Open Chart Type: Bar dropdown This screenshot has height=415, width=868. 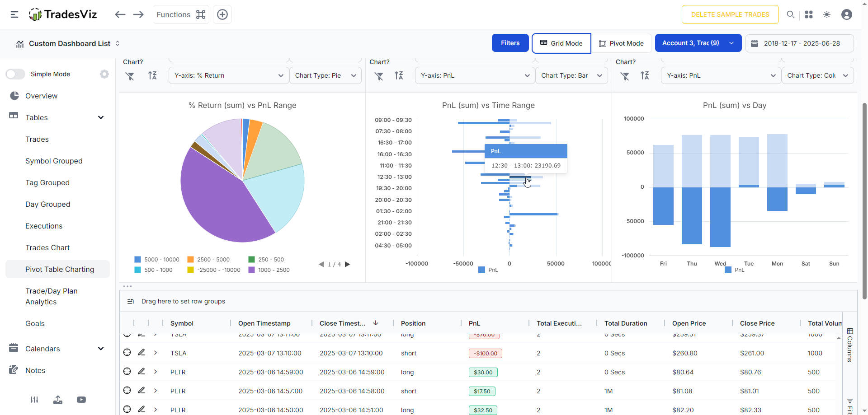click(x=571, y=75)
